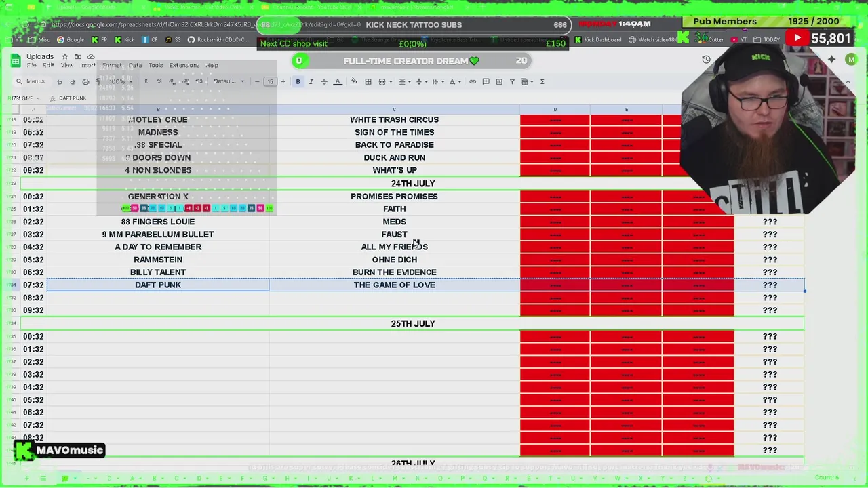Screen dimensions: 868x488
Task: Click the Menus search box
Action: (x=31, y=81)
